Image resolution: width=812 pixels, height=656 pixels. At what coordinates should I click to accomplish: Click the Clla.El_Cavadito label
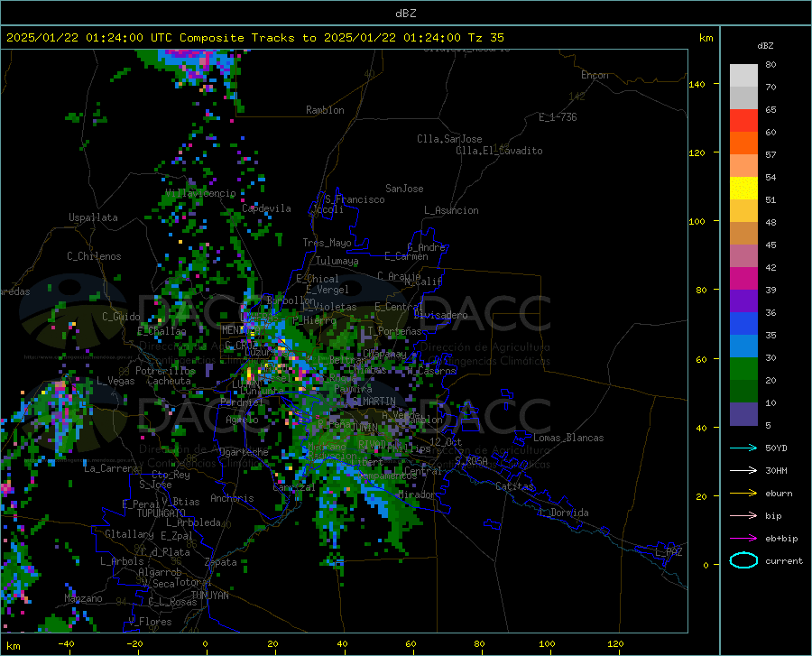click(499, 151)
